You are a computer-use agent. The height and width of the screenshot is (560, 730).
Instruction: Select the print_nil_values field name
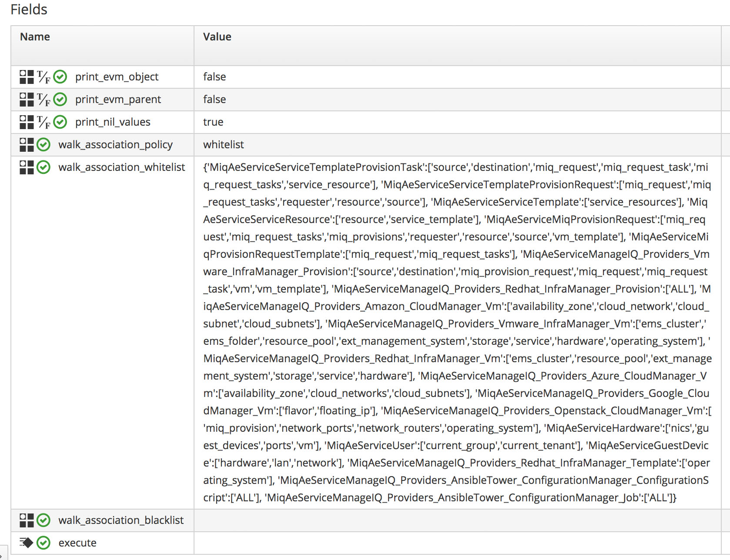113,122
